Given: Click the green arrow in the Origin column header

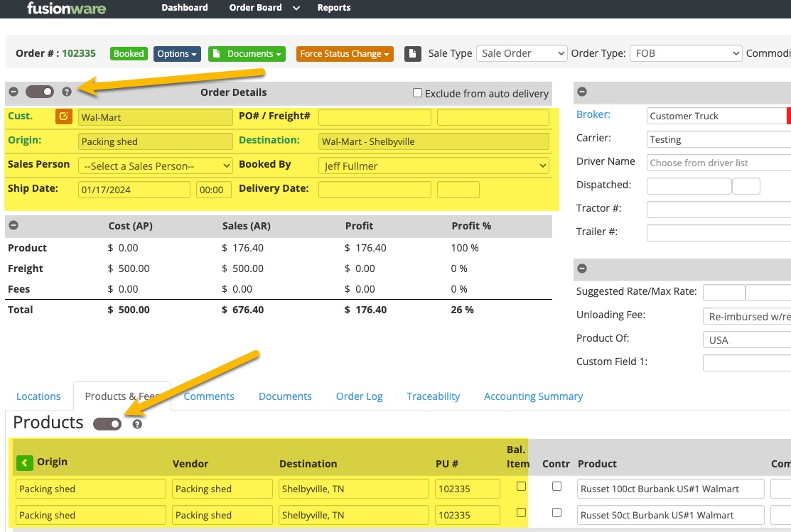Looking at the screenshot, I should tap(24, 462).
